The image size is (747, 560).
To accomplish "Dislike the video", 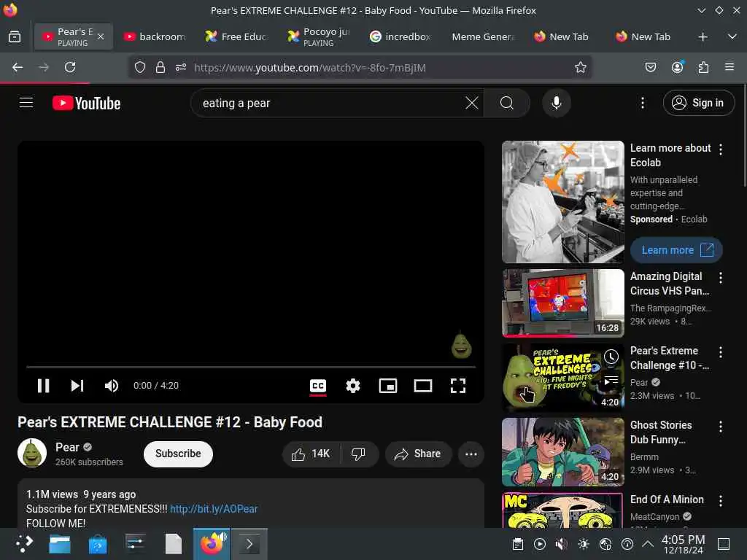I will click(358, 454).
